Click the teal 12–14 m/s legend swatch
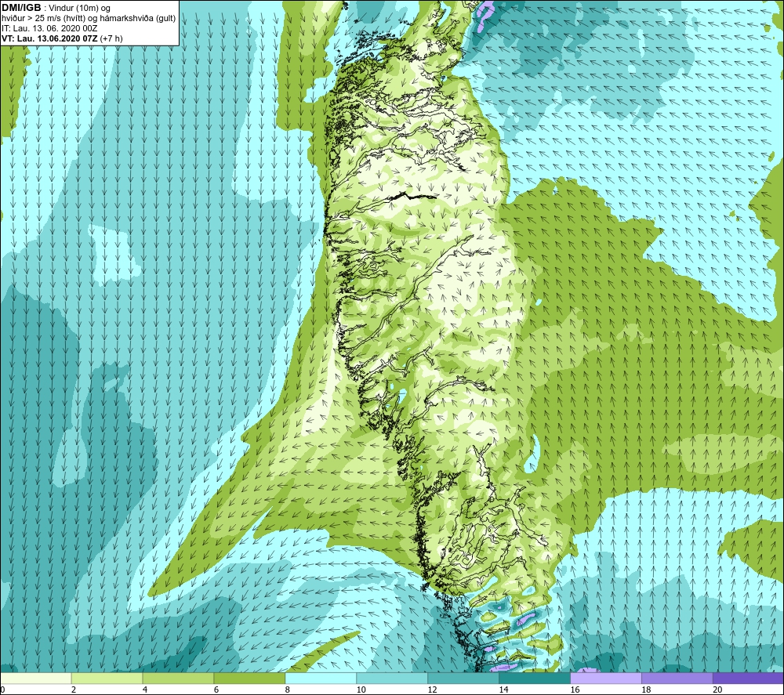Screen dimensions: 784x695 click(463, 678)
